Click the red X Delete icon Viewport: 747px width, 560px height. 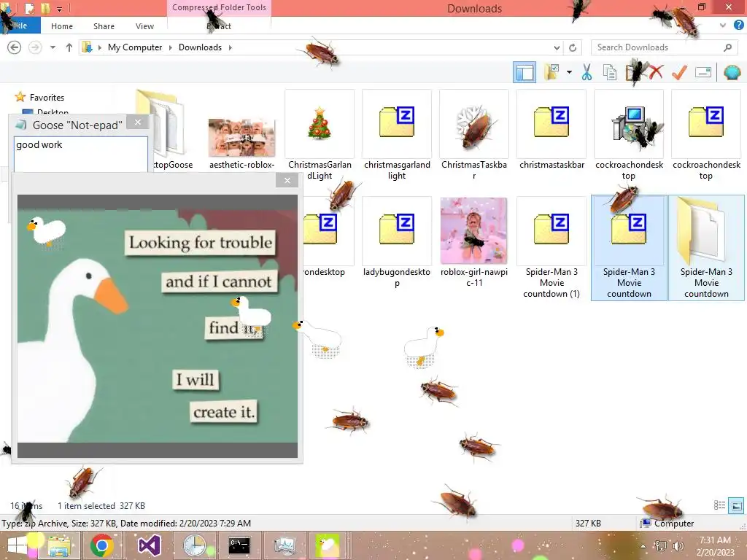[x=656, y=72]
